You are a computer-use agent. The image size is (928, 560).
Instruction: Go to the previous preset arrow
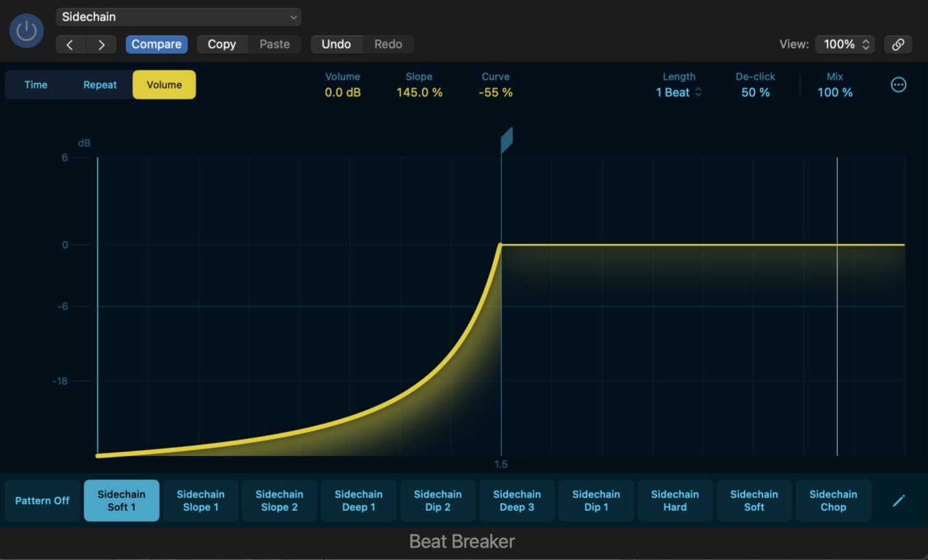pos(70,44)
